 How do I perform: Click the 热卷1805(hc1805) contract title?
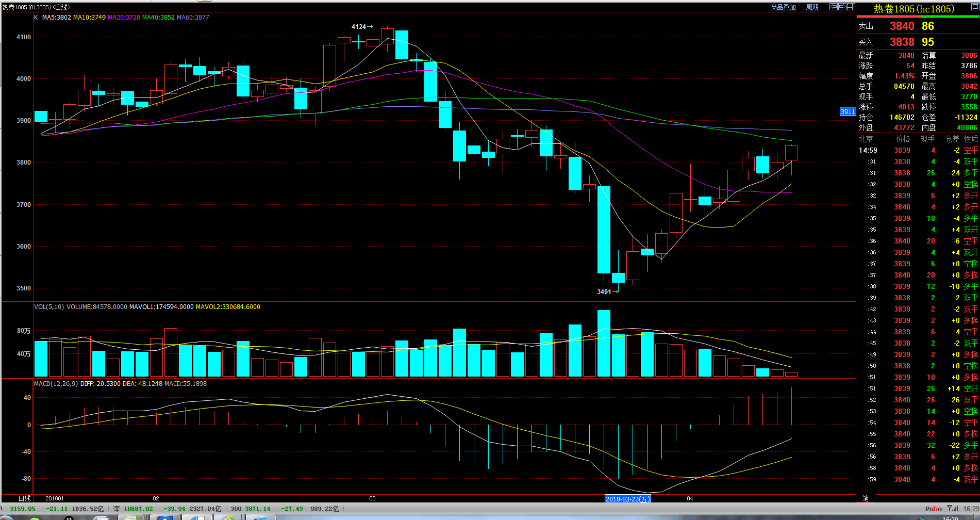coord(913,9)
